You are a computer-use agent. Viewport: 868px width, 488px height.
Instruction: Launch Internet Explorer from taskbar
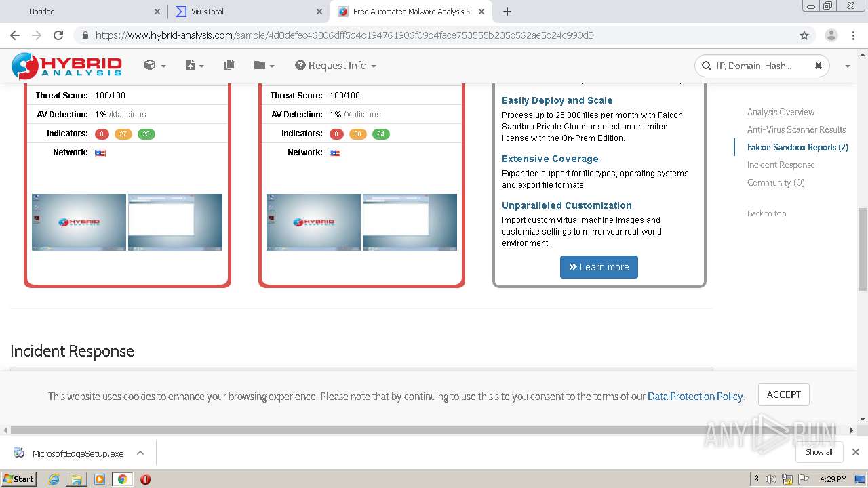pyautogui.click(x=54, y=479)
